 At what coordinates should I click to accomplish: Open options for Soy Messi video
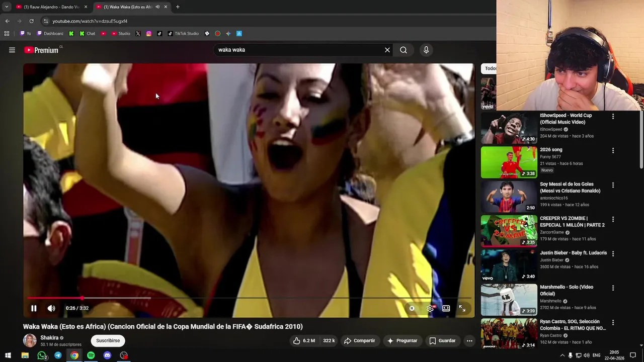pyautogui.click(x=613, y=185)
